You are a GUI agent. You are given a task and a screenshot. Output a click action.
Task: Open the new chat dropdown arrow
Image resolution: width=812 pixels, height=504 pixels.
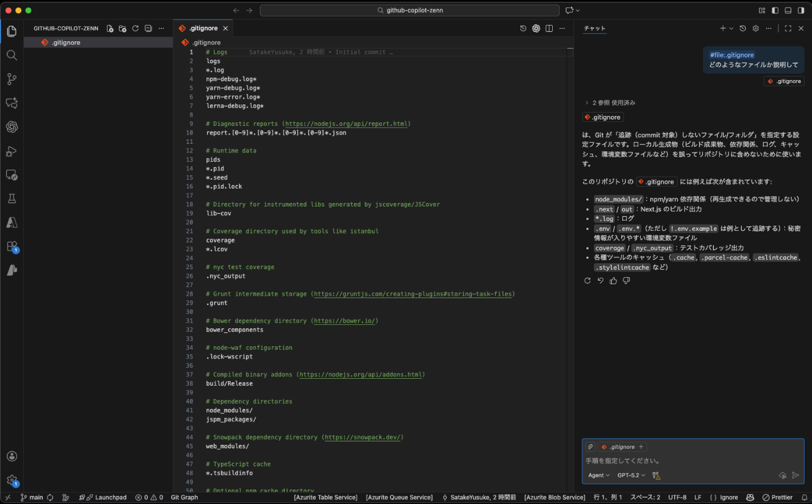point(731,28)
